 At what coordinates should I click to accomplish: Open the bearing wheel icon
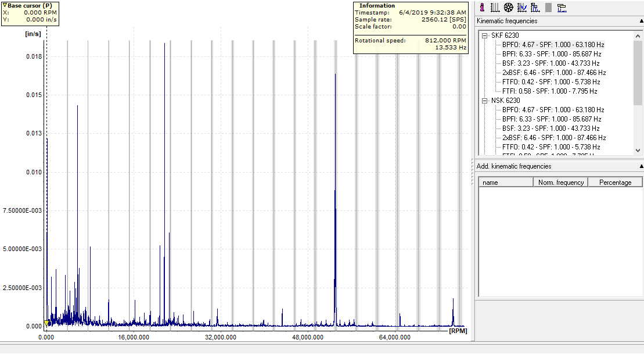[508, 8]
